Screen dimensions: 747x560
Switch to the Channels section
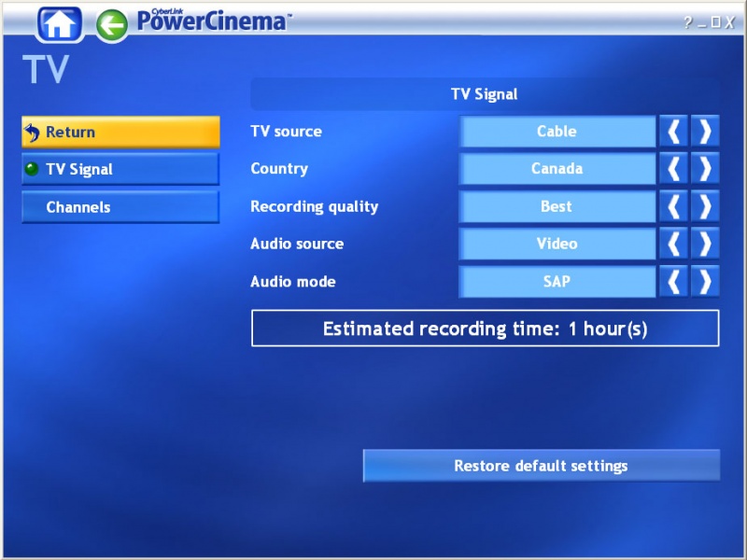click(x=120, y=206)
